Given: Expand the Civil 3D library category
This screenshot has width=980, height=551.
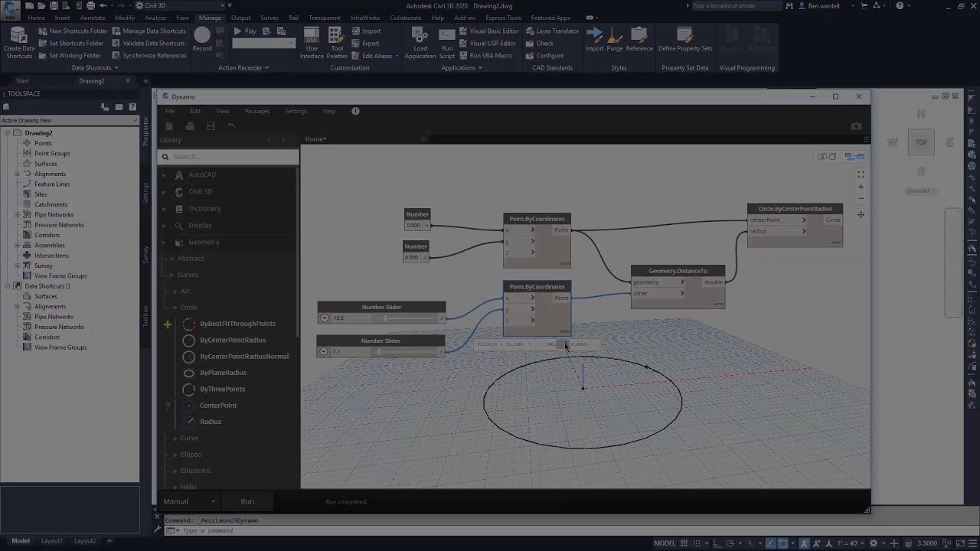Looking at the screenshot, I should 163,192.
